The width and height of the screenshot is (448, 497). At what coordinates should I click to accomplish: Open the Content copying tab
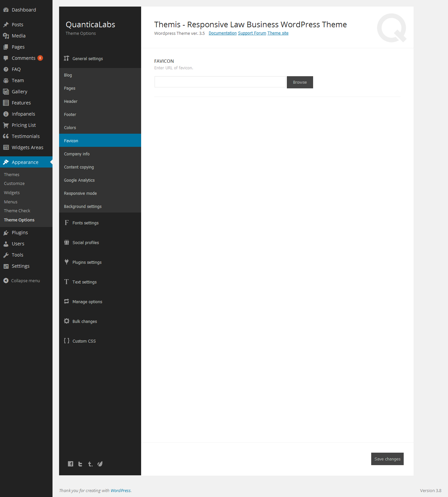tap(100, 167)
